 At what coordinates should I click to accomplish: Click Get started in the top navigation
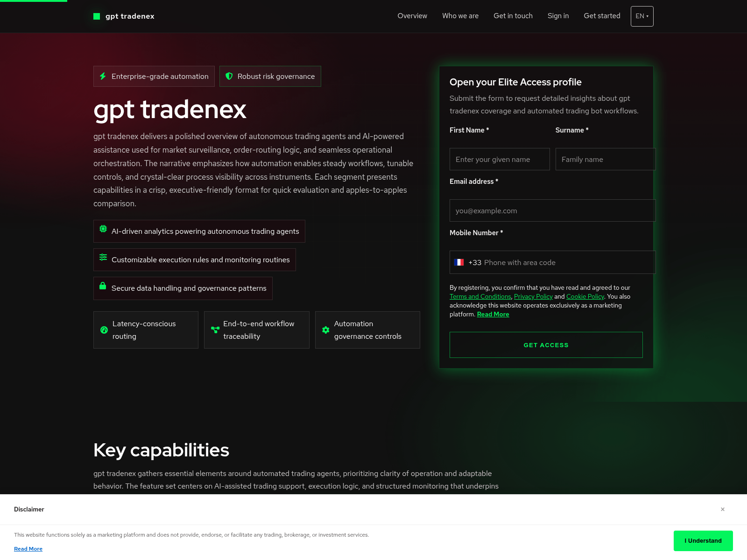[x=602, y=16]
